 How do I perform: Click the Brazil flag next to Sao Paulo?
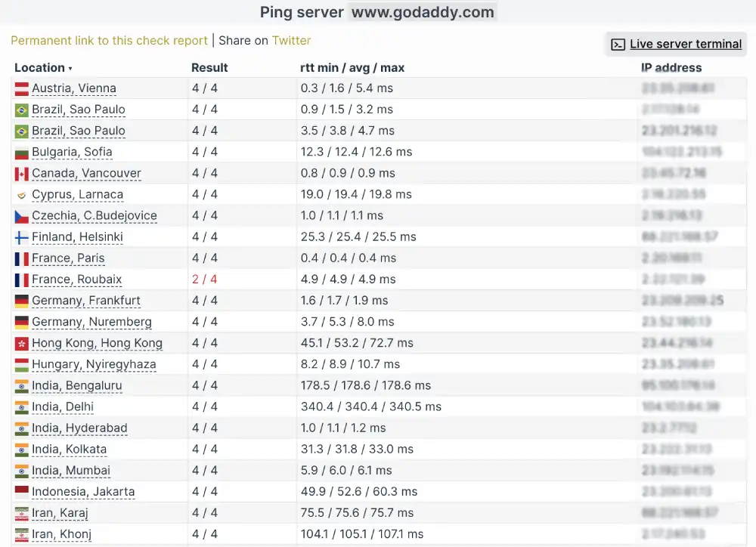[20, 109]
